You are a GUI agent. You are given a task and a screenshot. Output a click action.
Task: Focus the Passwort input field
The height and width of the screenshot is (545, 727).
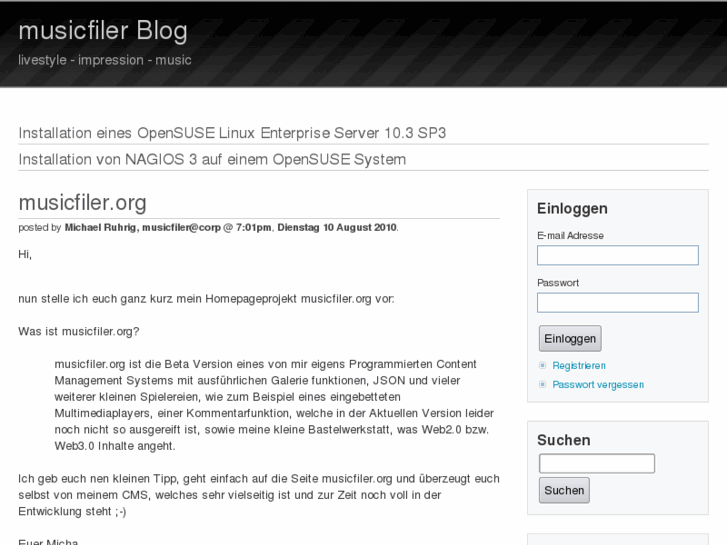(618, 302)
